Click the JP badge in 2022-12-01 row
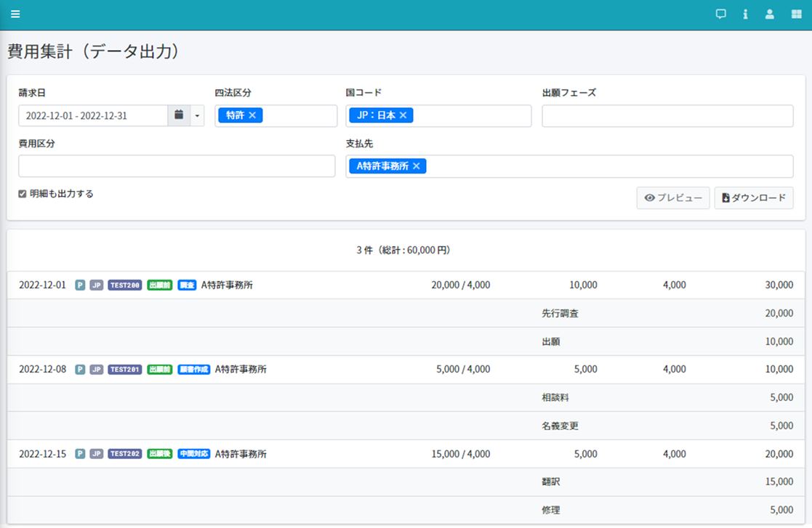This screenshot has height=528, width=812. pyautogui.click(x=97, y=285)
